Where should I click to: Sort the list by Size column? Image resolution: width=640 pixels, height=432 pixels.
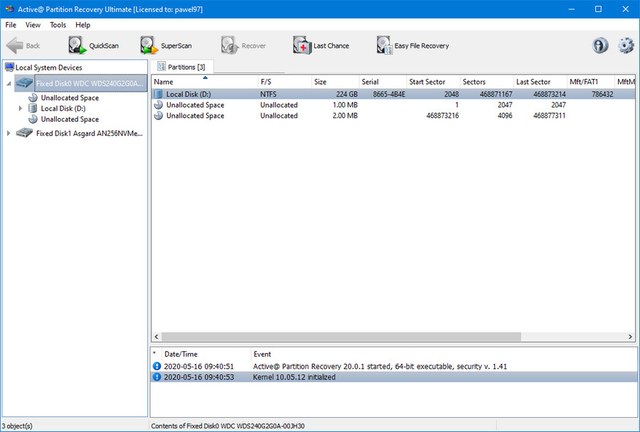point(320,81)
